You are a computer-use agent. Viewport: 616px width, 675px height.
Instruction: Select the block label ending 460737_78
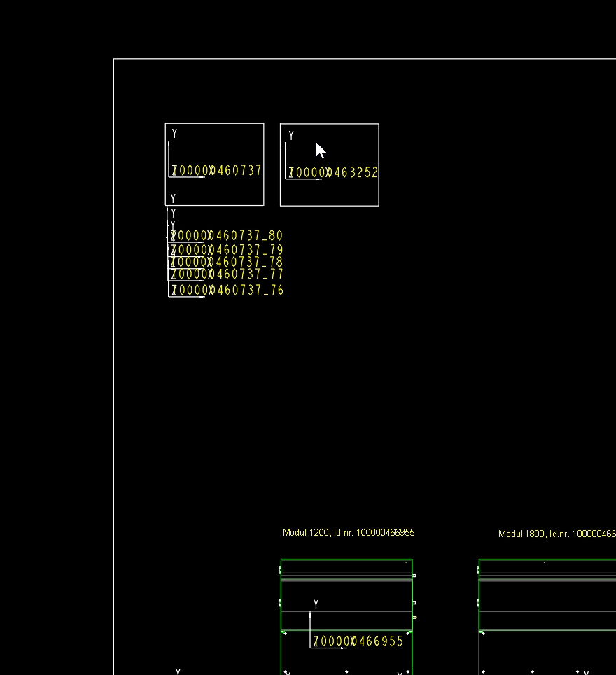pos(227,262)
